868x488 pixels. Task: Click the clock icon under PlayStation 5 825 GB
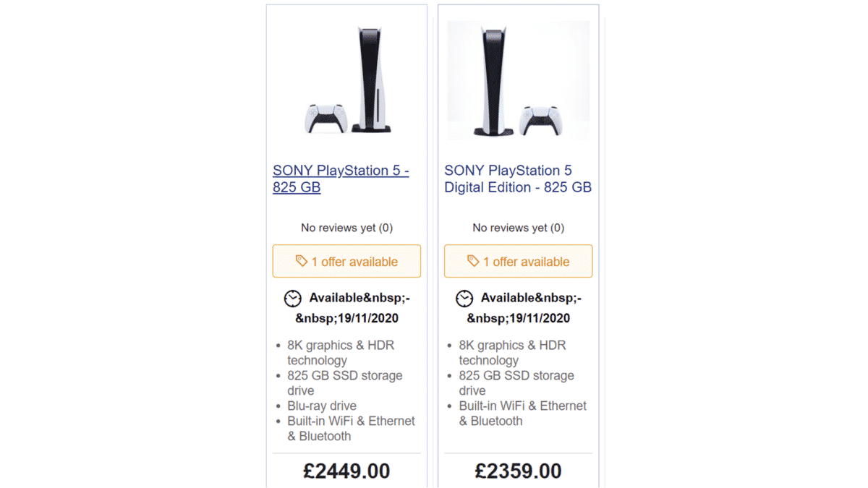pyautogui.click(x=292, y=298)
